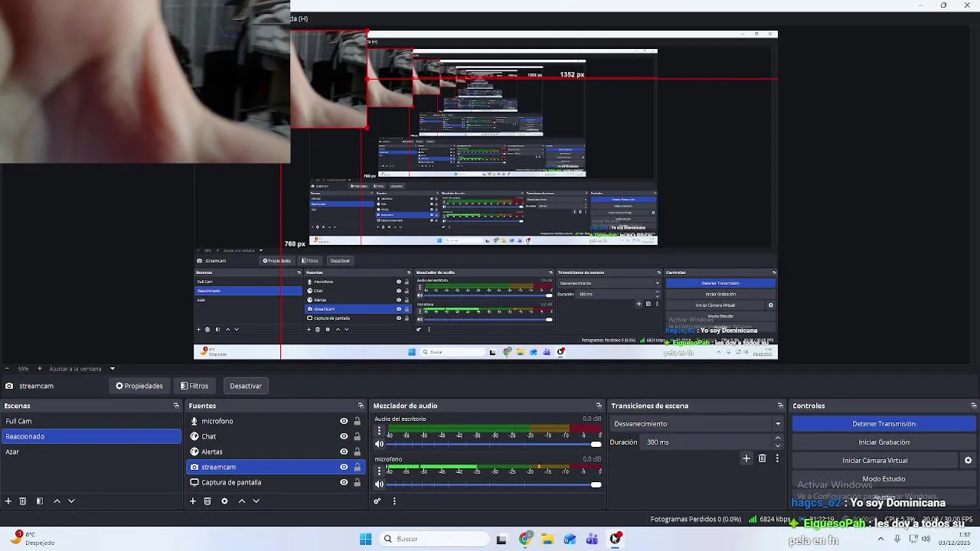Hide the Chat source

coord(344,436)
